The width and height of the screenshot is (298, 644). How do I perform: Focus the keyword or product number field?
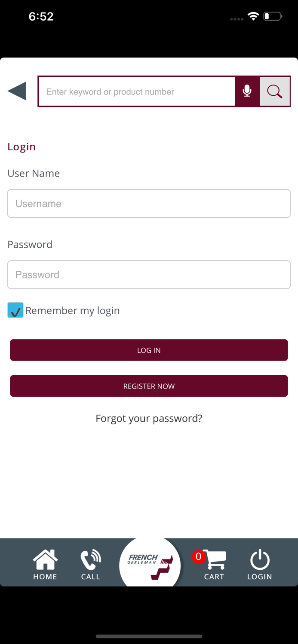point(137,91)
